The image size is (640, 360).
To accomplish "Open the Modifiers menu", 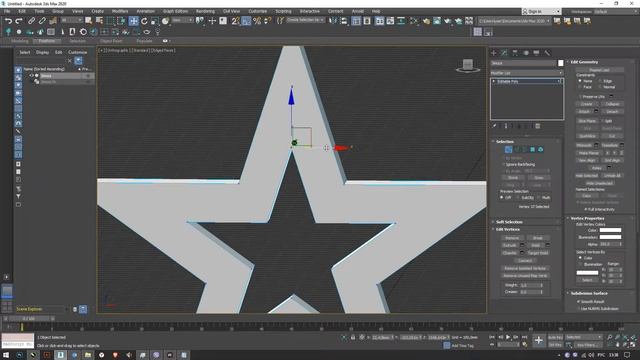I will 120,11.
